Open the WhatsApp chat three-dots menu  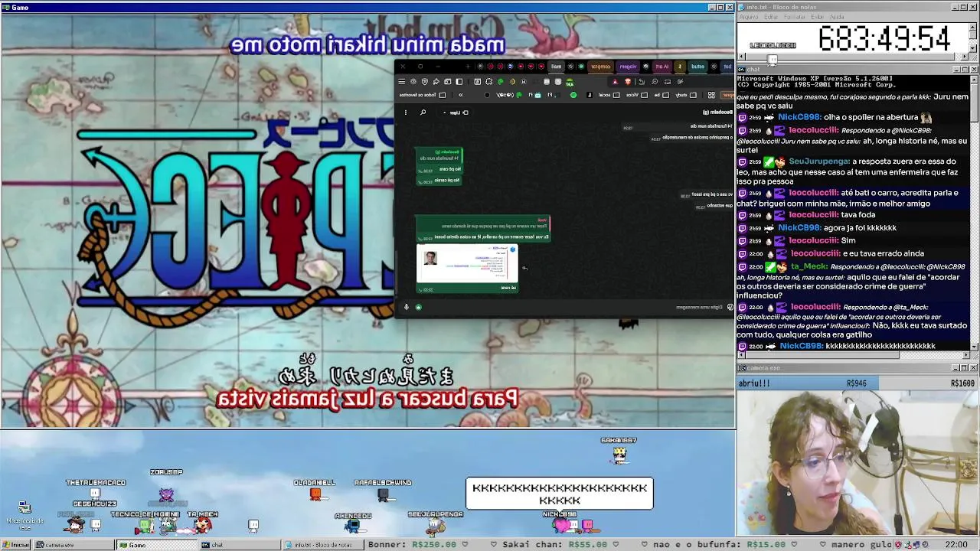coord(406,112)
